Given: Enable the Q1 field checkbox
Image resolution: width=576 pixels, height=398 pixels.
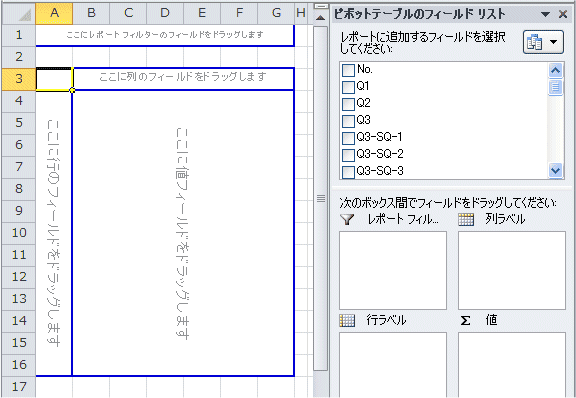Looking at the screenshot, I should click(x=348, y=87).
